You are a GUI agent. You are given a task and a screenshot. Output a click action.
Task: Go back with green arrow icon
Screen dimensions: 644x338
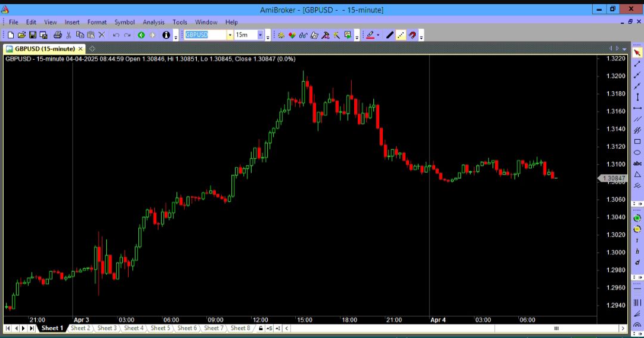tap(141, 35)
